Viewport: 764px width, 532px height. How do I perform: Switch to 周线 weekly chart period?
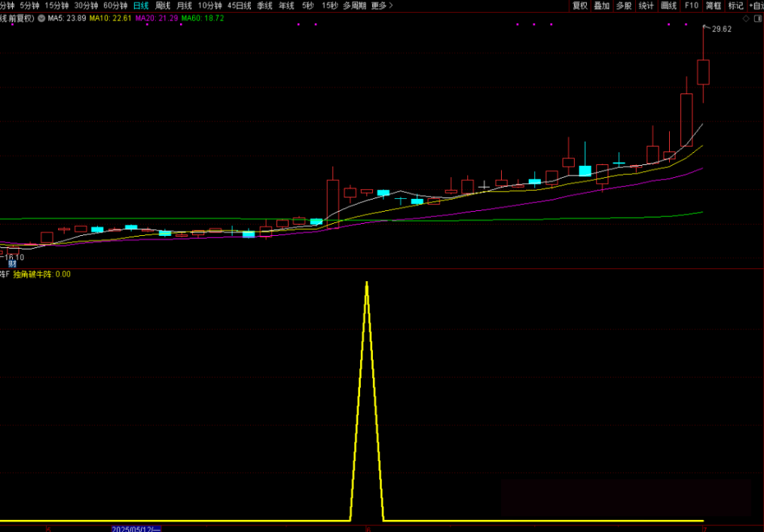163,5
